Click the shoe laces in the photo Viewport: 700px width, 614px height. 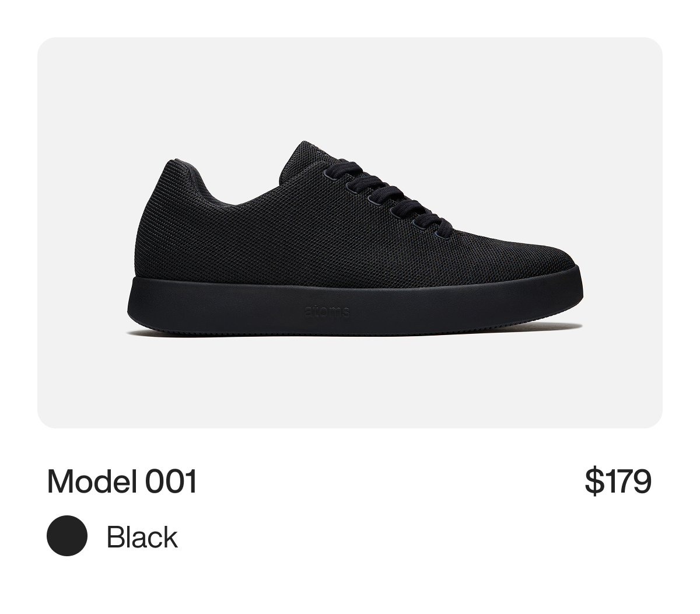point(379,193)
